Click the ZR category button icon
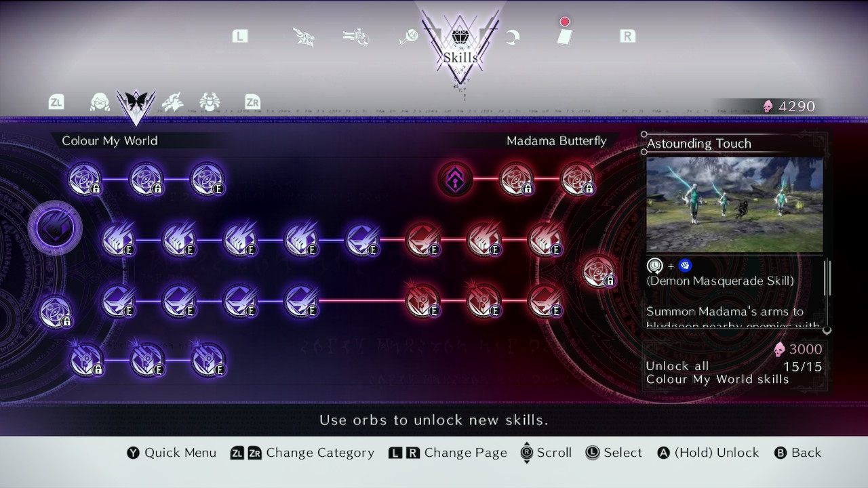This screenshot has height=488, width=868. [252, 102]
